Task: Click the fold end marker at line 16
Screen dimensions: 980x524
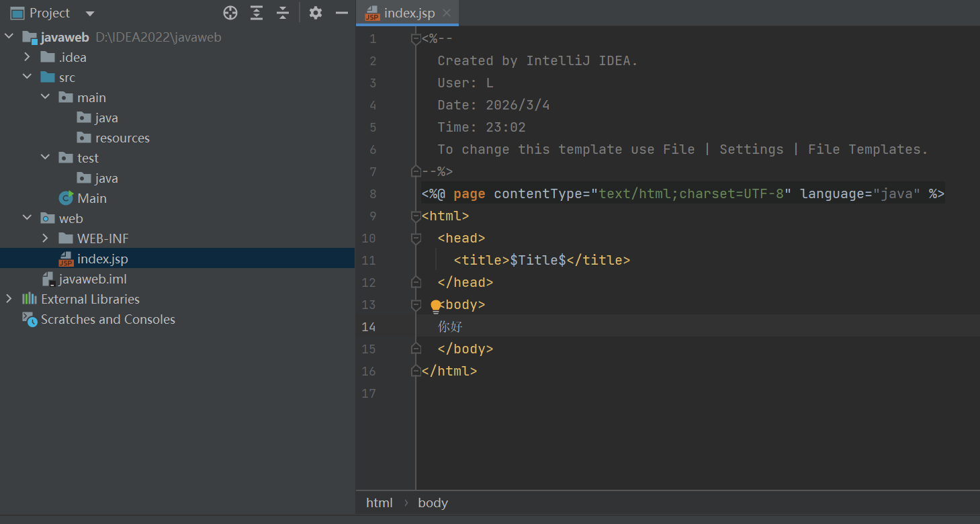Action: coord(416,371)
